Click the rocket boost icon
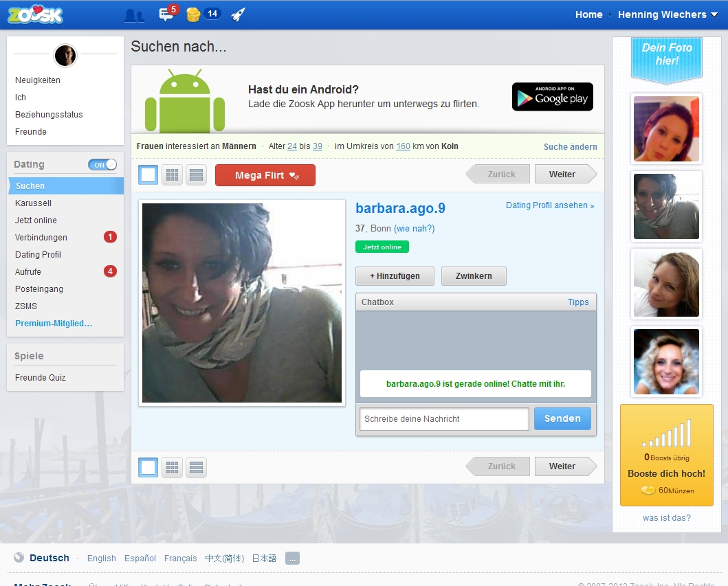The height and width of the screenshot is (586, 728). pyautogui.click(x=238, y=15)
